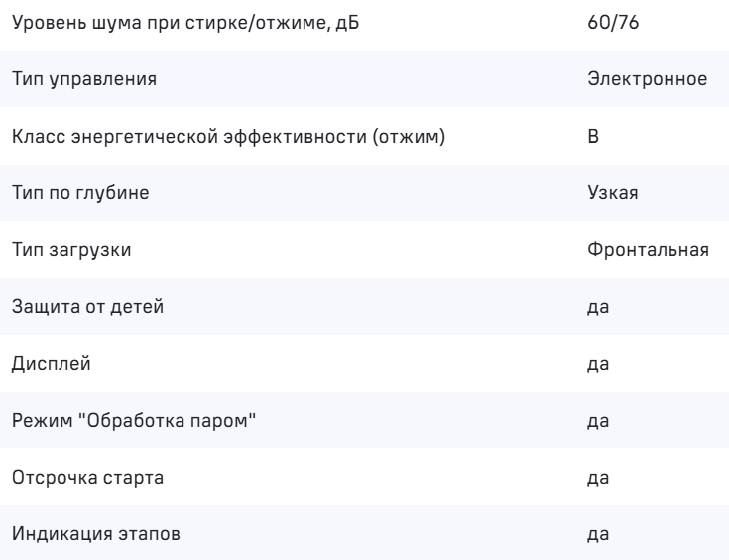Click "да" value for the steam treatment mode
This screenshot has height=560, width=729.
598,423
